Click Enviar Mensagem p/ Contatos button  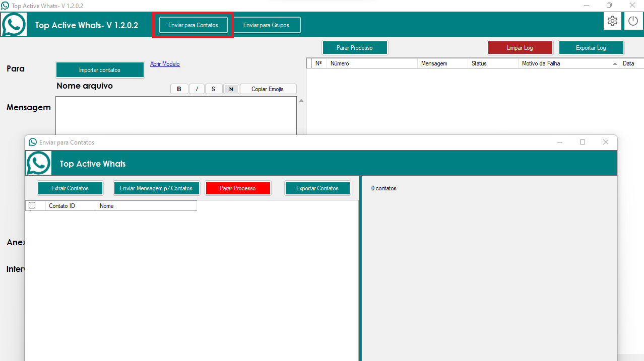[156, 188]
